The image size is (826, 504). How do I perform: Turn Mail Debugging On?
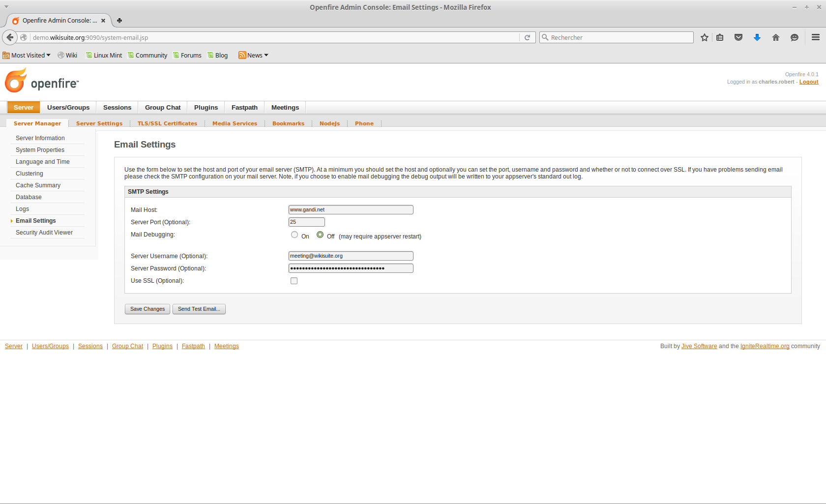[295, 235]
